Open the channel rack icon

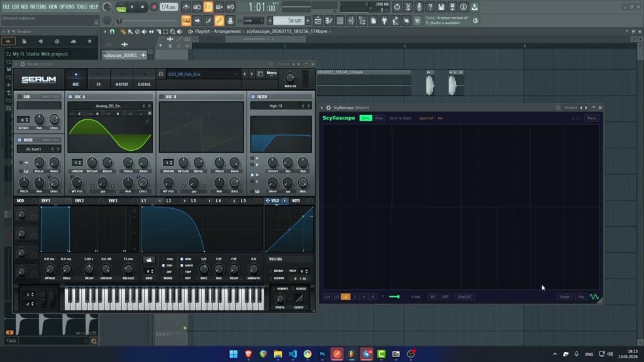[x=340, y=21]
